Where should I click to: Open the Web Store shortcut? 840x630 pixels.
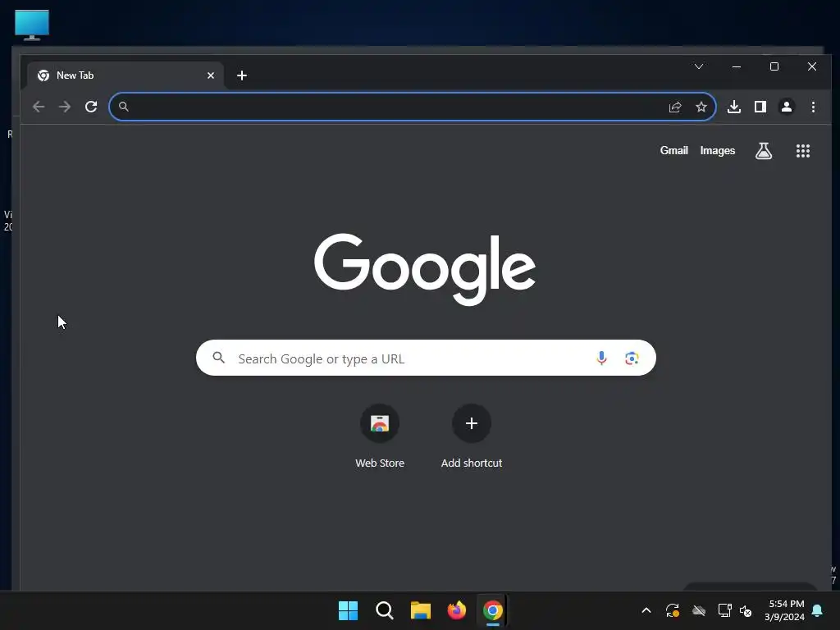pos(380,436)
